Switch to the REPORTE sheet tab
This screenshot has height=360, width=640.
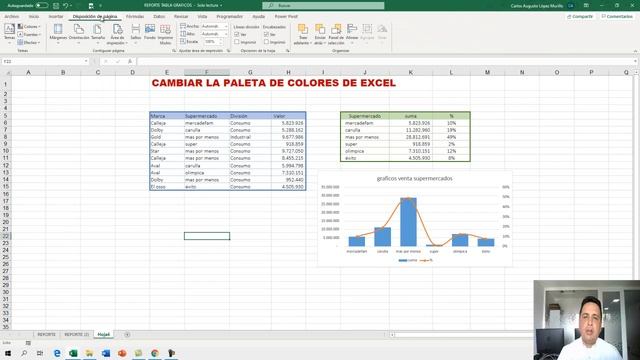click(47, 335)
